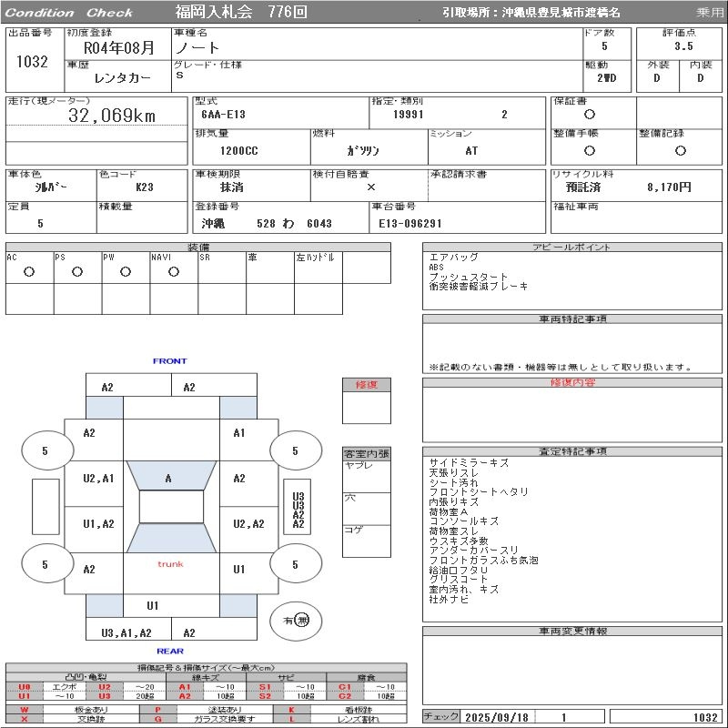Viewport: 728px width, 728px height.
Task: Select the note 社外ナビ
Action: (x=449, y=599)
